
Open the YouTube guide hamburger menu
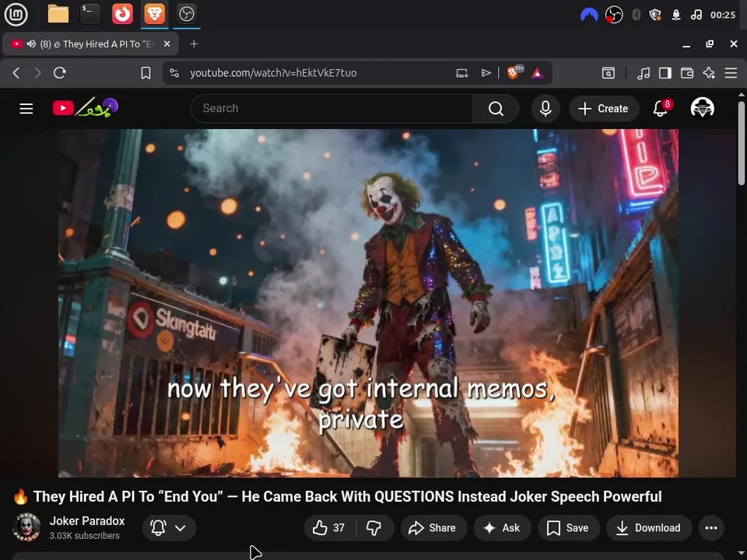pos(26,109)
